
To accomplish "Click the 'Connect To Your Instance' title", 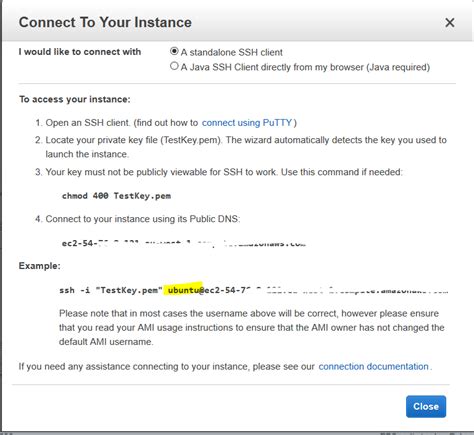I will tap(105, 22).
